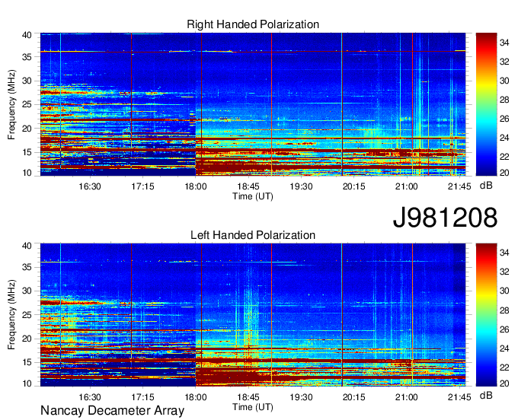Image resolution: width=518 pixels, height=420 pixels.
Task: Click 18:00 tick label on lower plot
Action: [195, 397]
